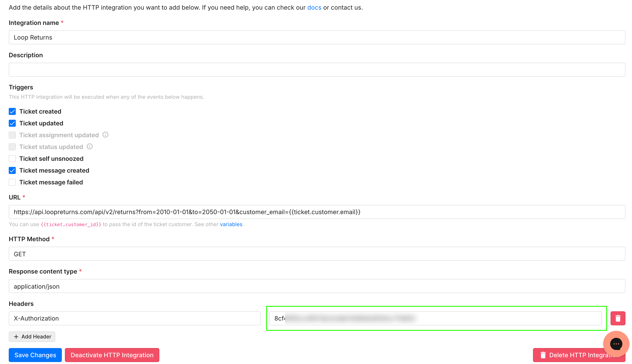Toggle Ticket assignment updated checkbox
Screen dimensions: 632x364
(12, 135)
